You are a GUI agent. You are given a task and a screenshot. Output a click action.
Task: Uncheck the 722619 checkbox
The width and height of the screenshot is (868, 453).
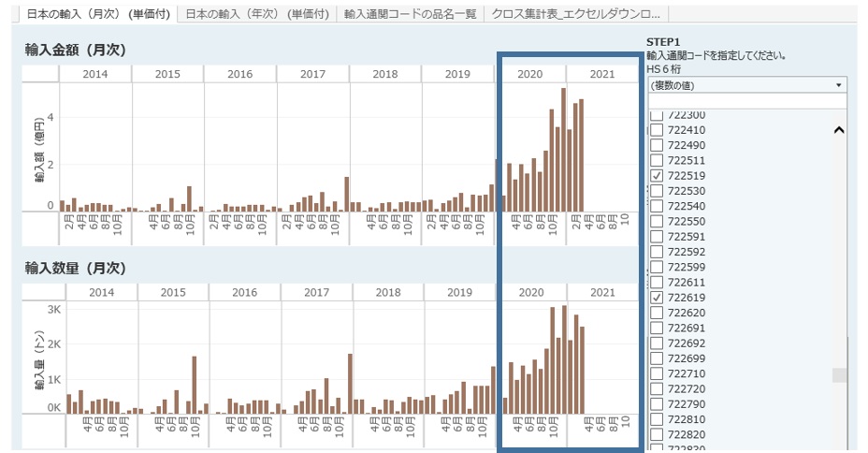click(x=657, y=298)
